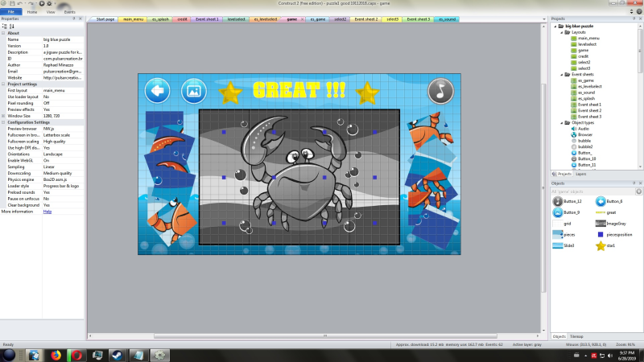Select the great object in Objects panel
644x362 pixels.
click(606, 212)
